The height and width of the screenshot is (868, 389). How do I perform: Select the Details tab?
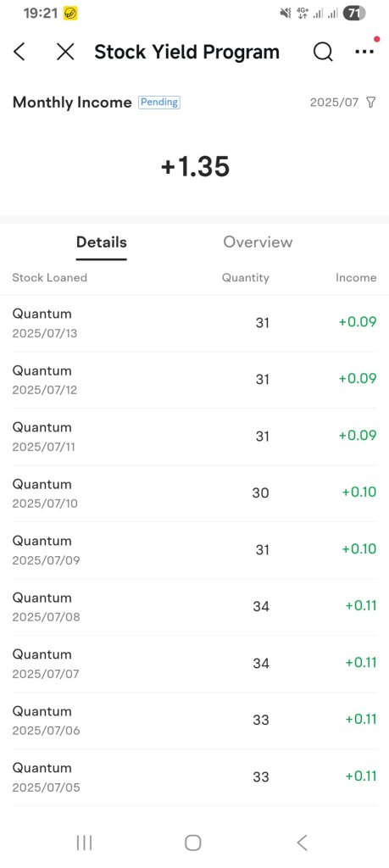pyautogui.click(x=101, y=242)
